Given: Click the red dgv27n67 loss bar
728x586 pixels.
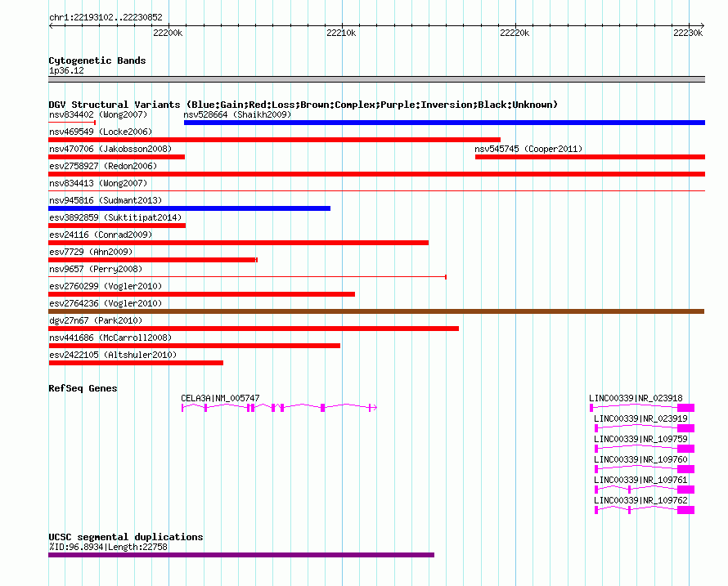Looking at the screenshot, I should (x=254, y=329).
